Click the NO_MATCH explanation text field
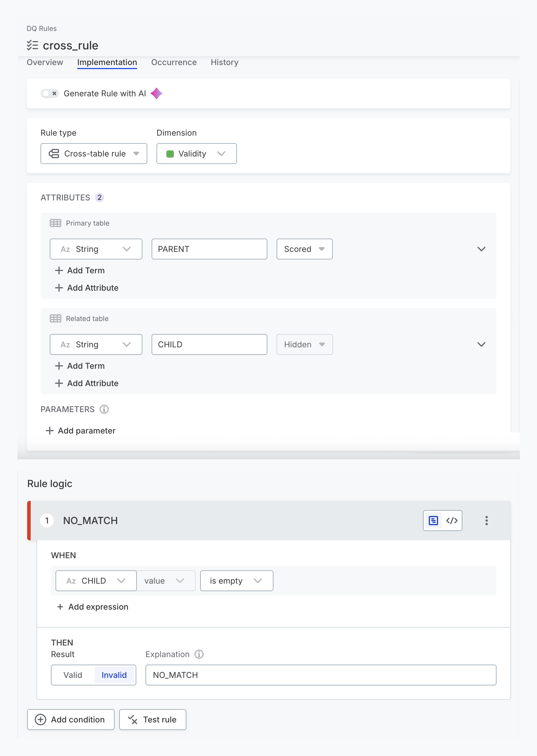The width and height of the screenshot is (537, 756). 321,675
